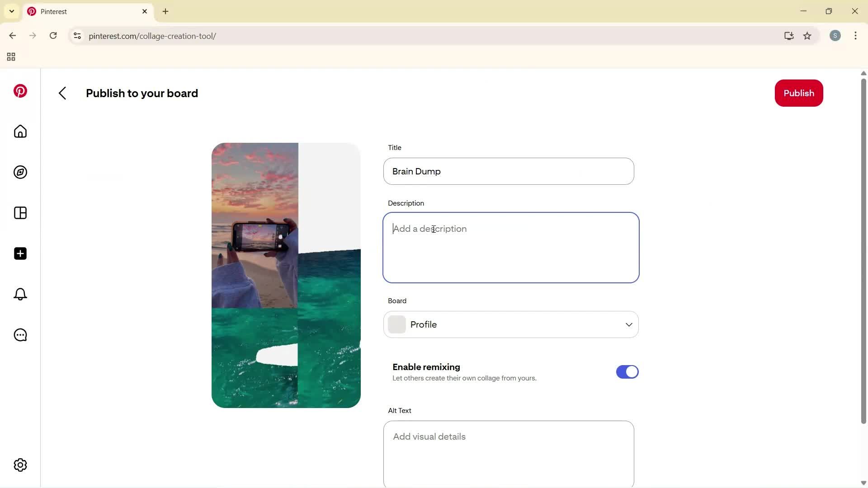Image resolution: width=868 pixels, height=488 pixels.
Task: Go back using the arrow beside Publish heading
Action: [x=62, y=93]
